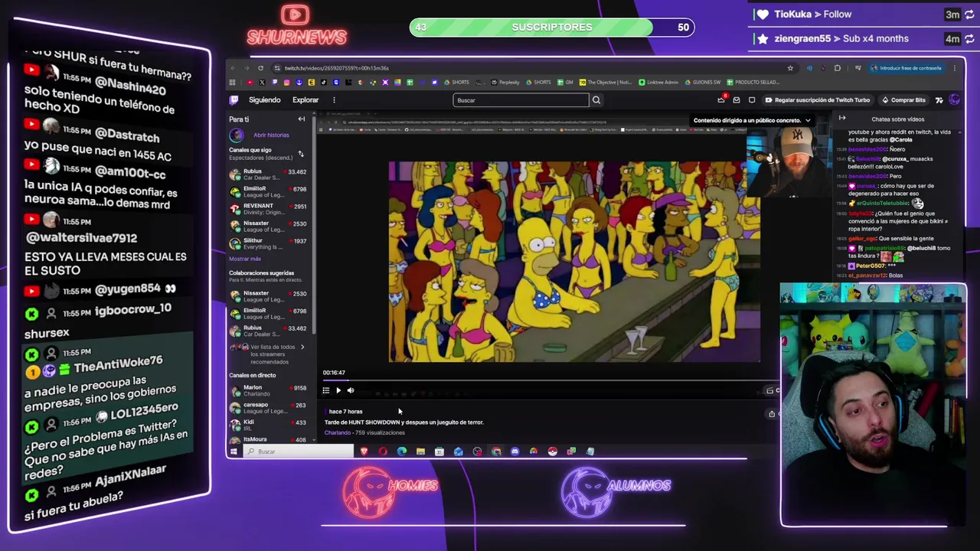This screenshot has height=551, width=980.
Task: Open the Twitch more options dots
Action: click(x=334, y=99)
